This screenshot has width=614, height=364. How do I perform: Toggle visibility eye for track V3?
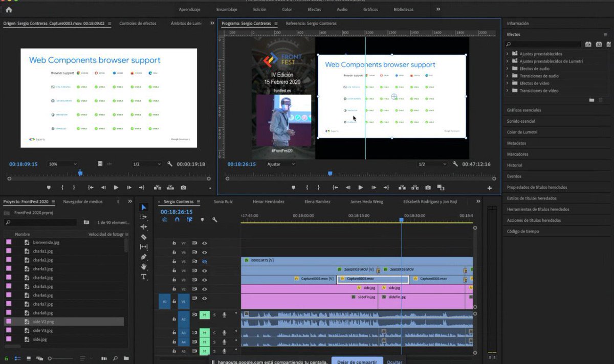(x=204, y=280)
